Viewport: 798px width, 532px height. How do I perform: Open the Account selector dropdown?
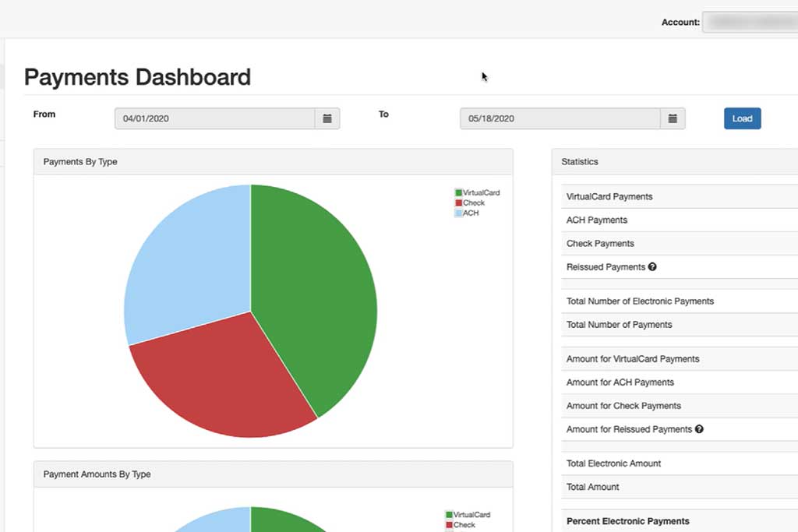pyautogui.click(x=750, y=22)
